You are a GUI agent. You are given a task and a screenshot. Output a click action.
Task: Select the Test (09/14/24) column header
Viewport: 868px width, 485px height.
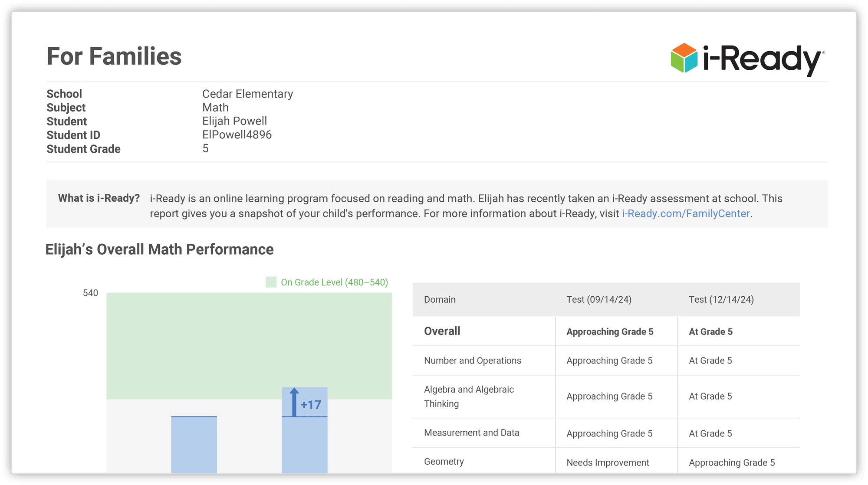click(x=598, y=299)
